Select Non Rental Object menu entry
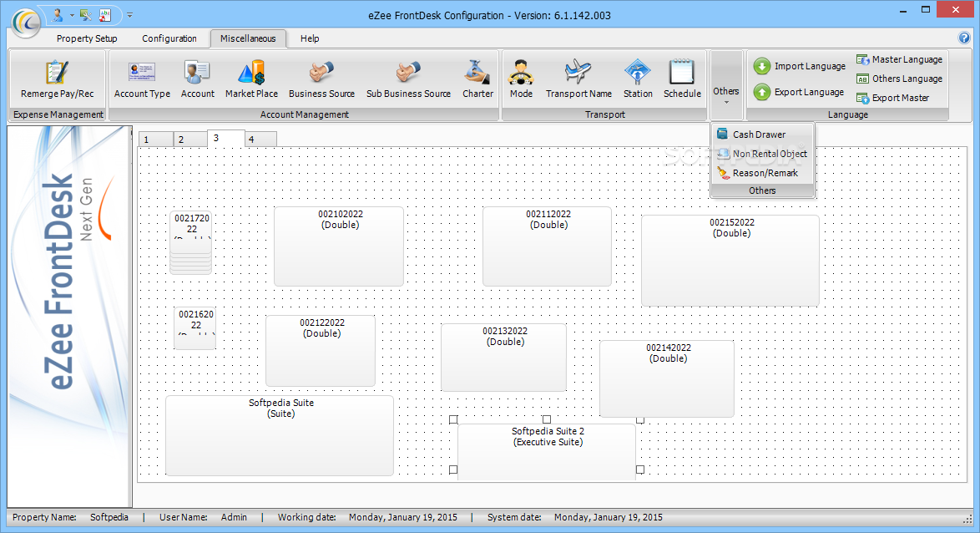 762,153
